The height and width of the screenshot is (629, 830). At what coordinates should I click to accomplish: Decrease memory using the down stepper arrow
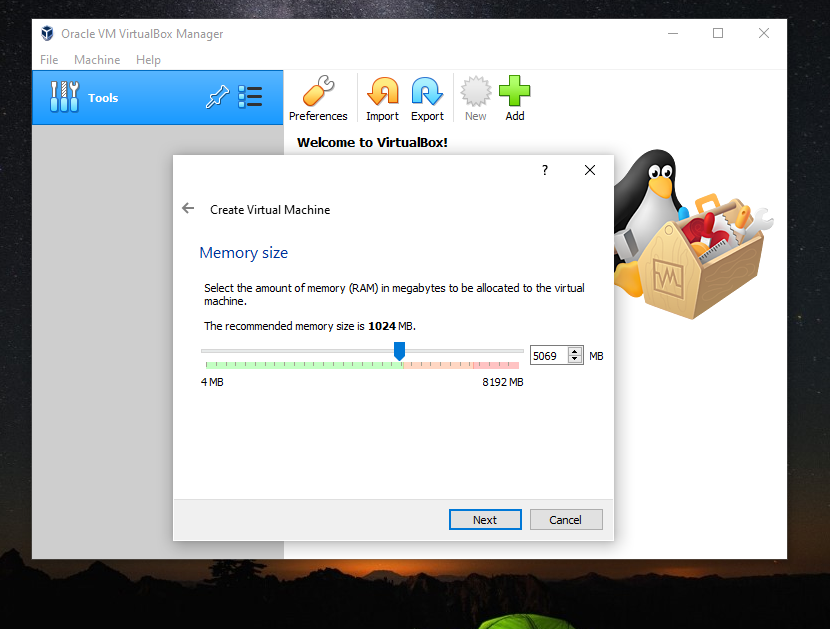(575, 359)
